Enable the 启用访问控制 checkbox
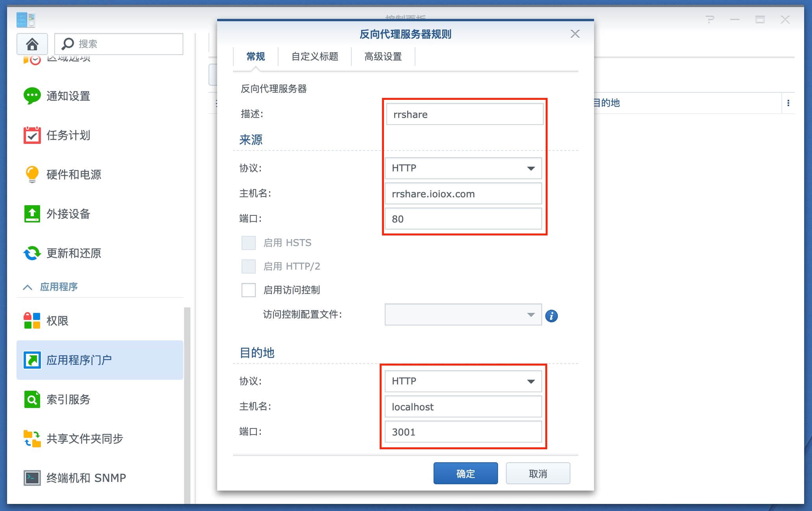Viewport: 812px width, 511px height. (x=248, y=290)
